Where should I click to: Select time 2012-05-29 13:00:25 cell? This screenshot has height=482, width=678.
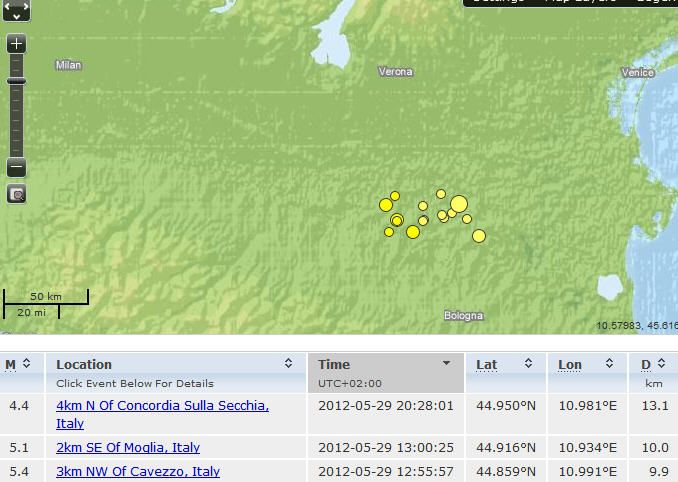[x=386, y=447]
